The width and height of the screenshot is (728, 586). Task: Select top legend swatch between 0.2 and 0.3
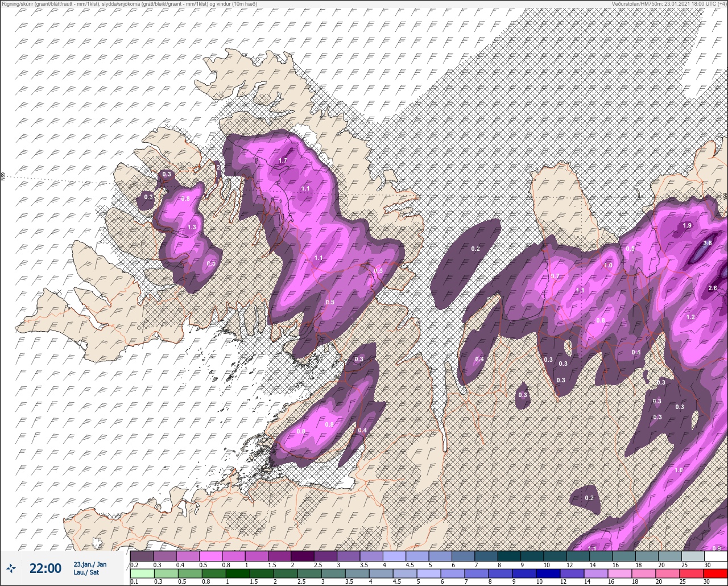point(142,556)
